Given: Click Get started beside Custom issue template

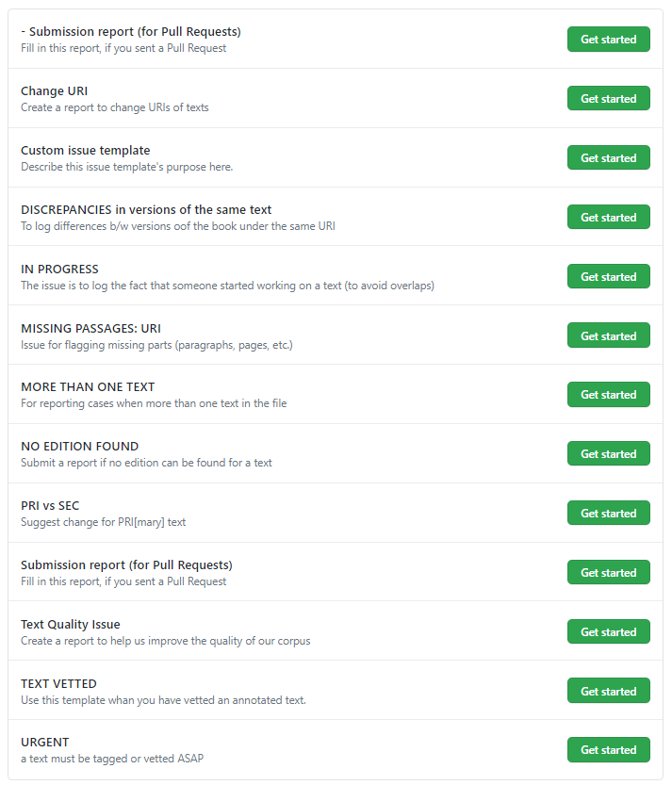Looking at the screenshot, I should pyautogui.click(x=608, y=158).
